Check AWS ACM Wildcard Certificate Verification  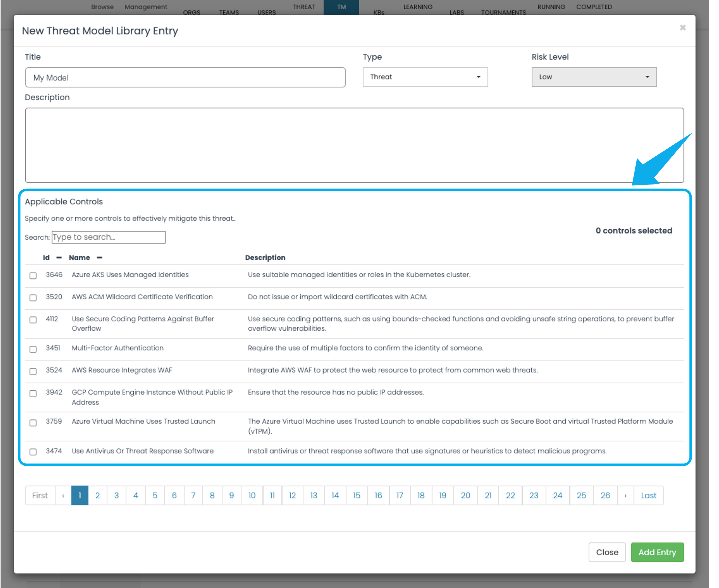click(x=33, y=297)
